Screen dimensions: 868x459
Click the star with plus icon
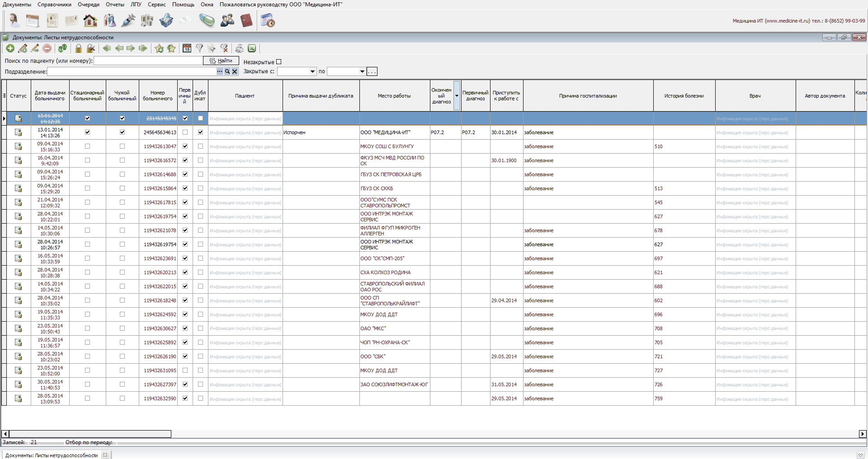pyautogui.click(x=159, y=48)
